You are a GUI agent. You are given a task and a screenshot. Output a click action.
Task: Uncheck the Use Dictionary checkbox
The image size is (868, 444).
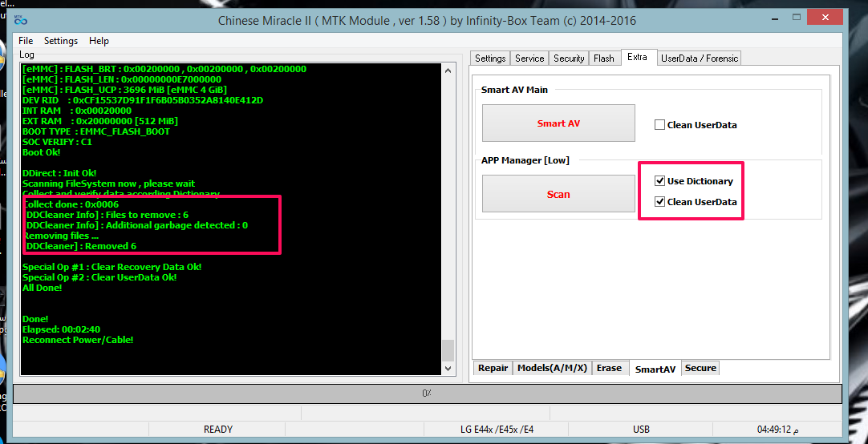[659, 181]
